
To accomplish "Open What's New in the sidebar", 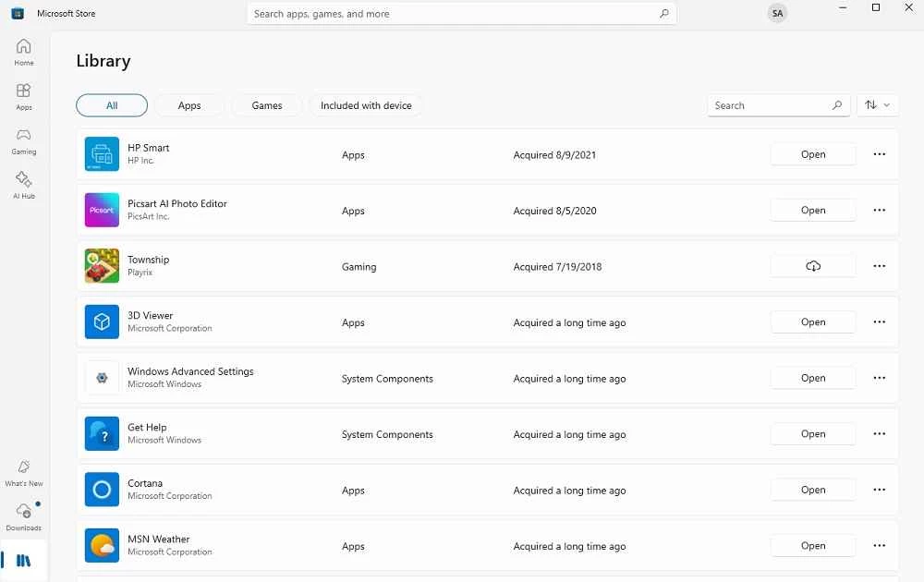I will (x=23, y=472).
